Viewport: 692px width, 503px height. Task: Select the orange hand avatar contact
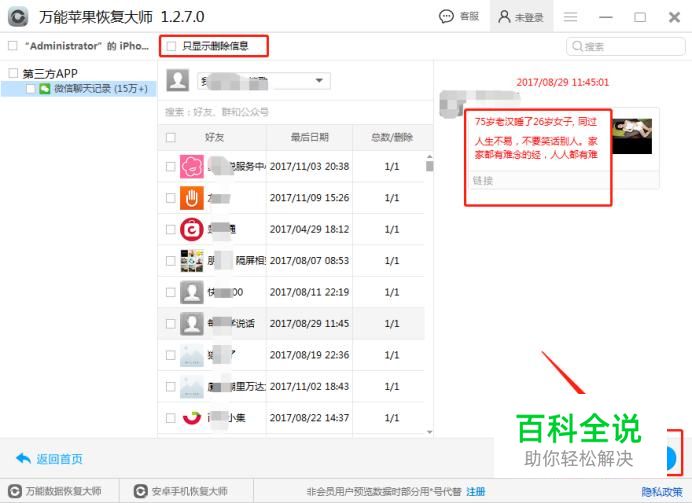pyautogui.click(x=192, y=198)
